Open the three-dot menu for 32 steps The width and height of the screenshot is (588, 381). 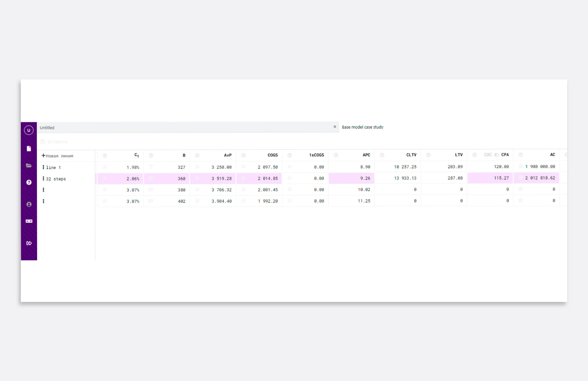point(43,179)
